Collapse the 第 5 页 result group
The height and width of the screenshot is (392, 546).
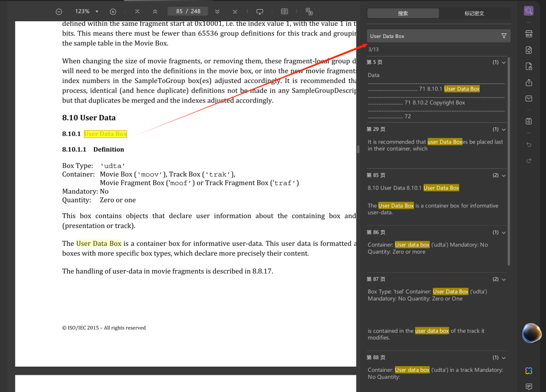pyautogui.click(x=504, y=62)
